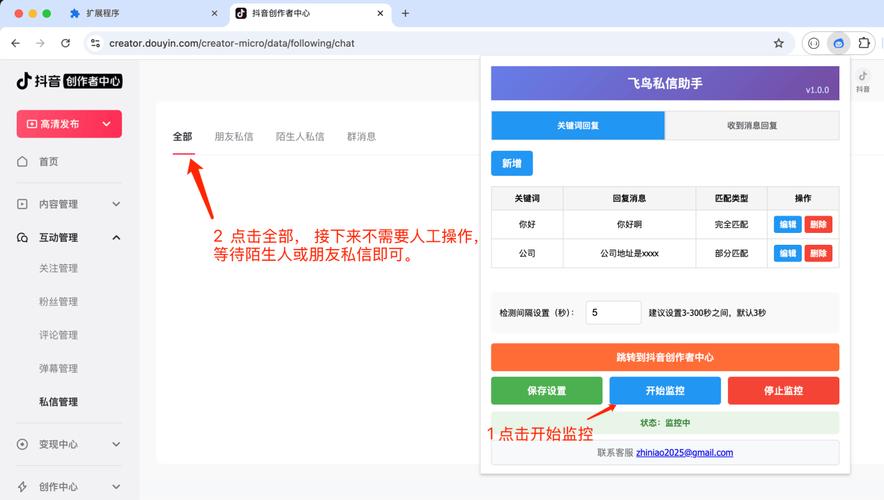Click the 飞鸟私信助手 extension icon in toolbar
Screen dimensions: 884x500
point(838,43)
